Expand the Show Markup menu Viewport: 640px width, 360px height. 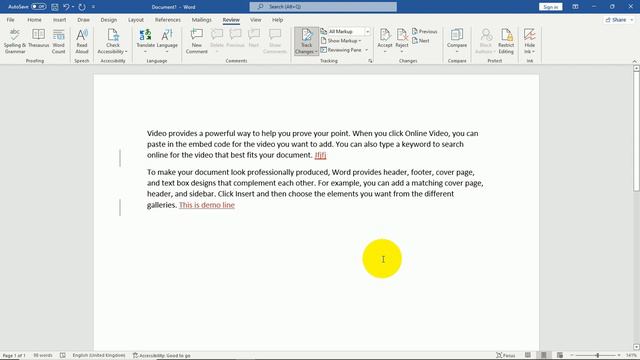[x=341, y=41]
